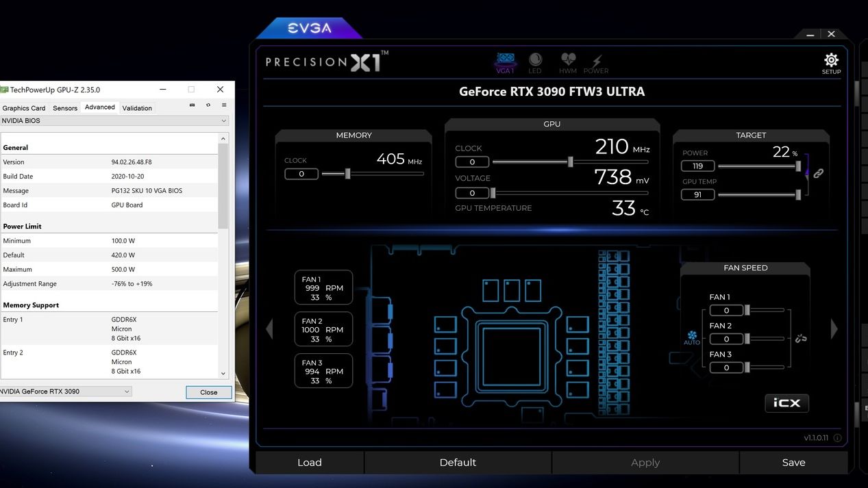Click the adjustment range -76% to +19% value

click(x=132, y=284)
